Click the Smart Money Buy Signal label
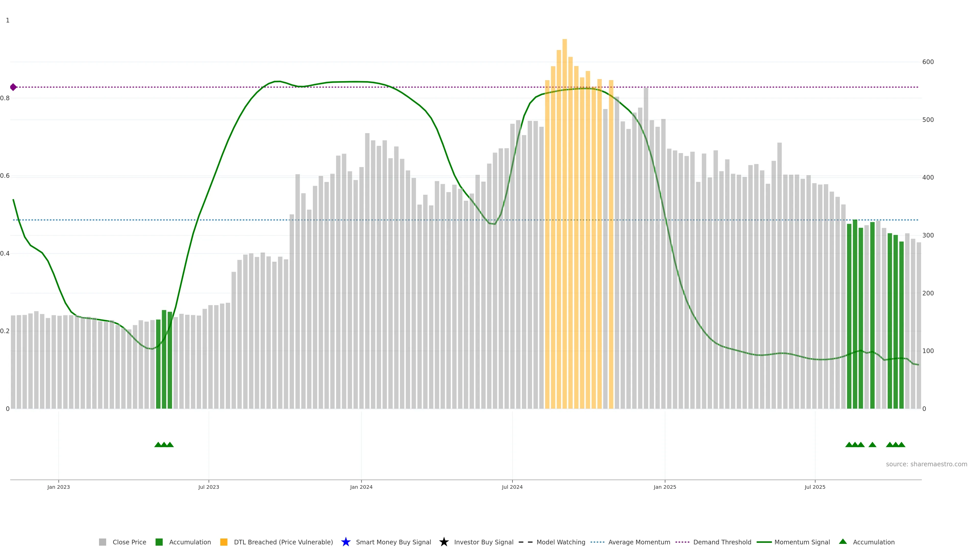 [x=393, y=542]
